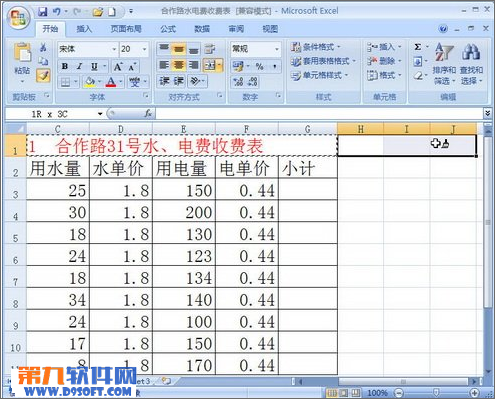Apply accounting currency format
Image resolution: width=495 pixels, height=399 pixels.
[x=238, y=66]
